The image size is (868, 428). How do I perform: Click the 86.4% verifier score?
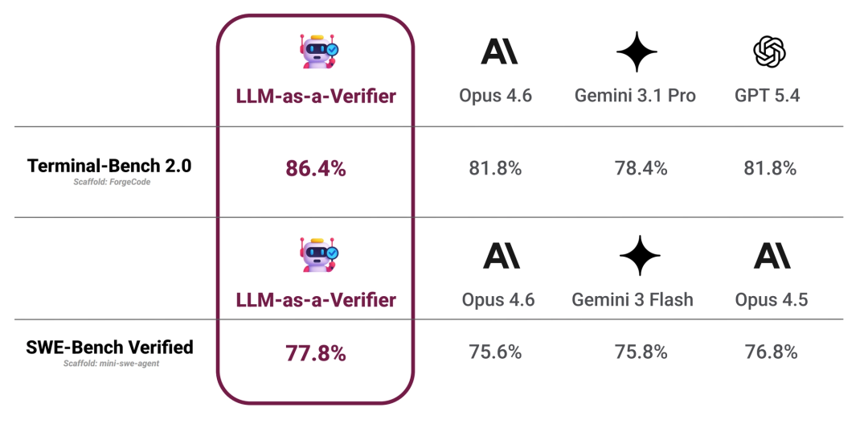point(316,168)
